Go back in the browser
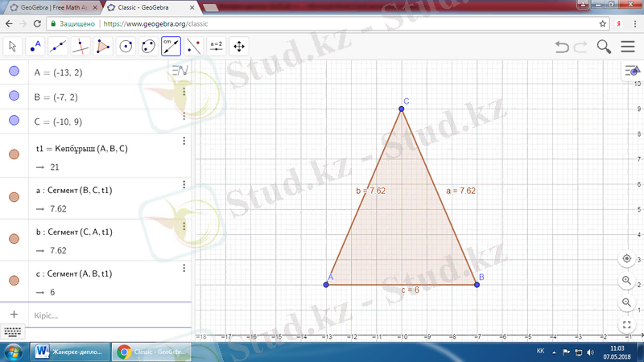The height and width of the screenshot is (362, 644). [9, 24]
